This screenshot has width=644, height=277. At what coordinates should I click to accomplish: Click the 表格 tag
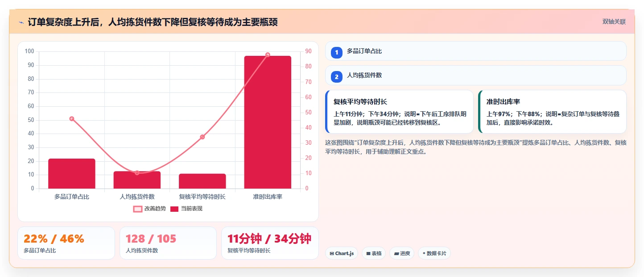click(x=374, y=253)
